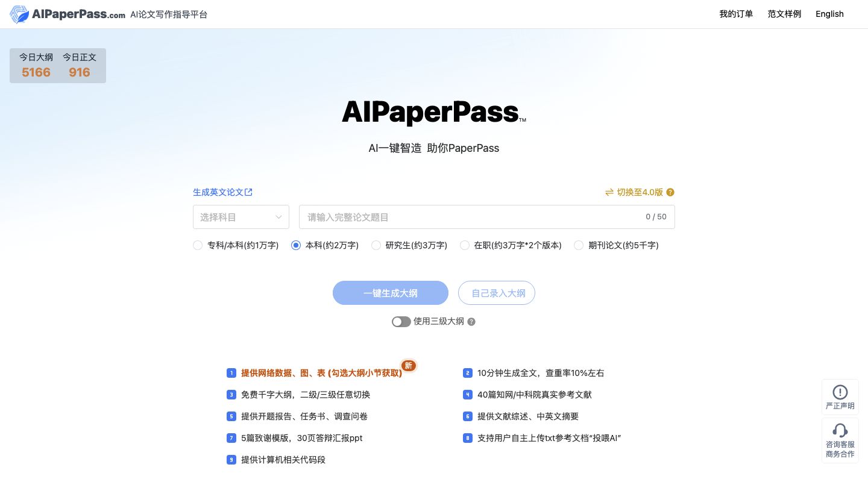Click the 咨询客服 headset icon
Screen dimensions: 868x482
tap(840, 430)
